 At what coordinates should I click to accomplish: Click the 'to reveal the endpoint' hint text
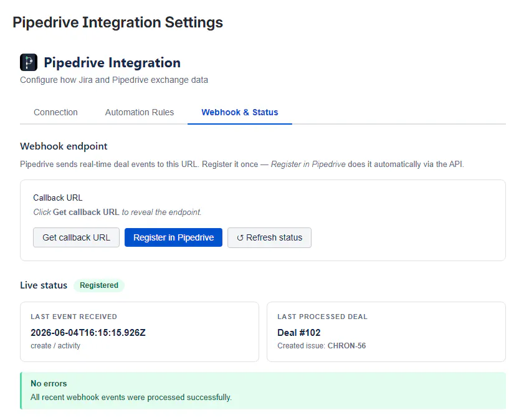coord(161,212)
